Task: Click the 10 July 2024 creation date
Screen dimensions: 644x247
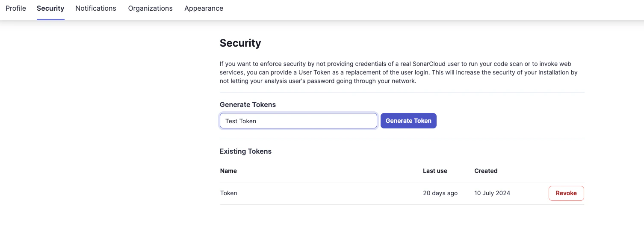Action: [x=492, y=193]
